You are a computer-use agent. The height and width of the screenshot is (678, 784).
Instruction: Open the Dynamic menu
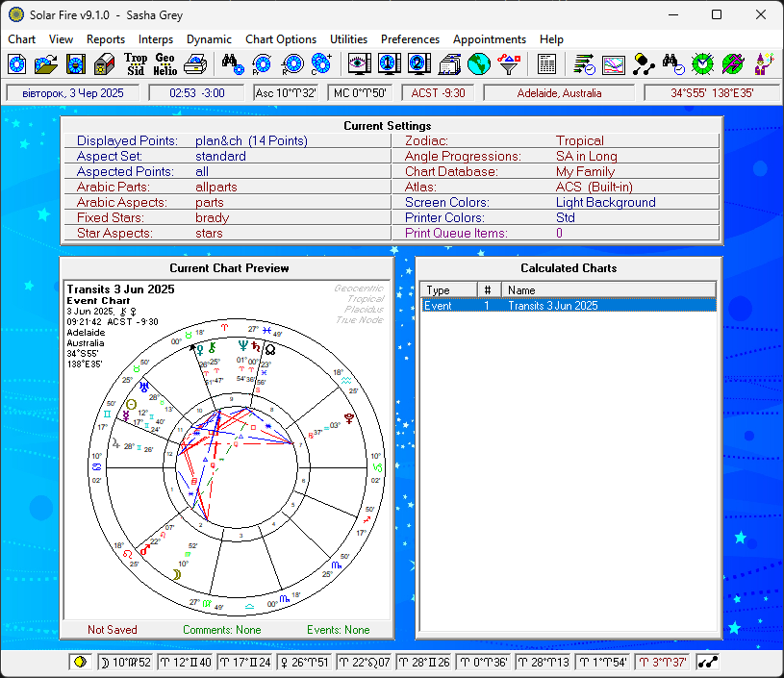[209, 39]
